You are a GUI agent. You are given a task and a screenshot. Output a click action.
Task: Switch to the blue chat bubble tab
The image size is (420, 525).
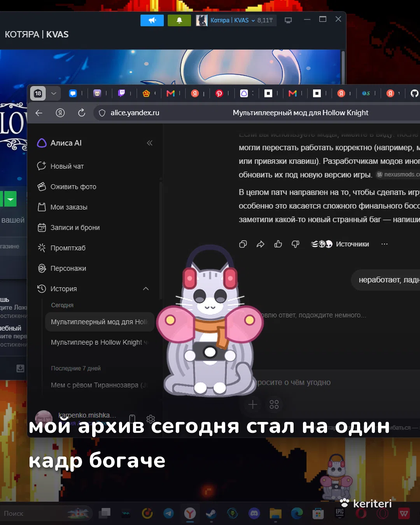[73, 93]
